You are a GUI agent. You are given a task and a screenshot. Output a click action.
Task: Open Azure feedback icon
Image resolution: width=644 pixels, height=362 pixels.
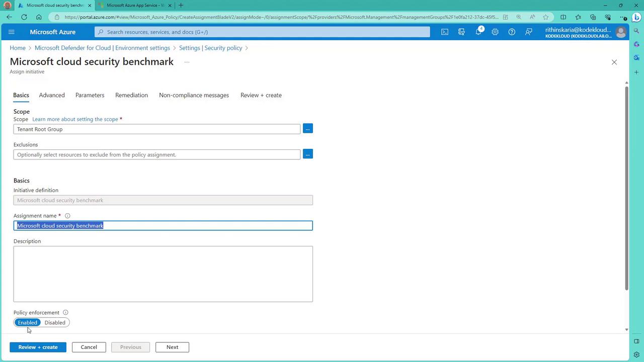529,32
